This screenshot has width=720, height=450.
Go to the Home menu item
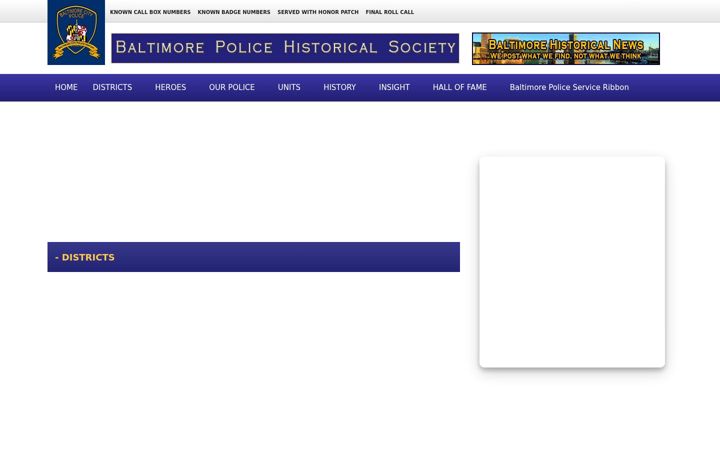[66, 87]
